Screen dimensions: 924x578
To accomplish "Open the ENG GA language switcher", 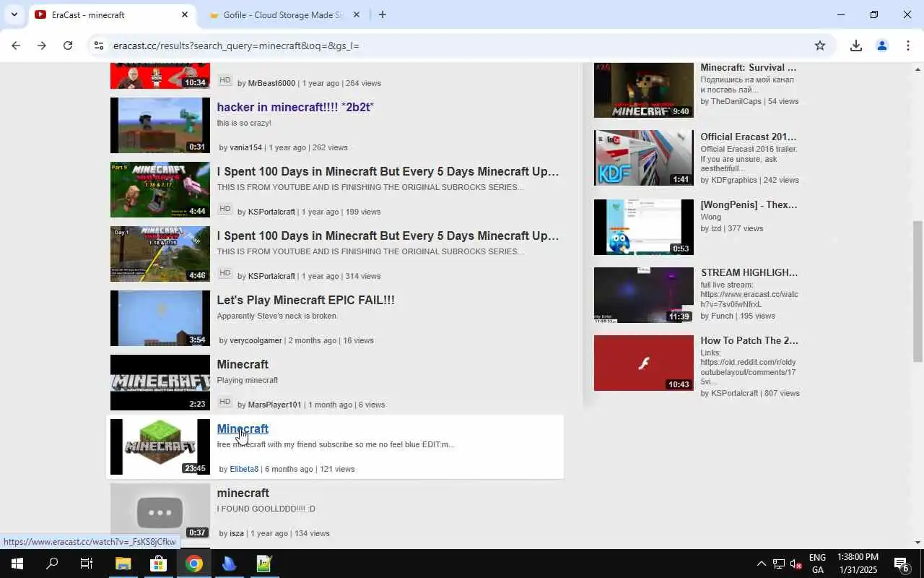I will (x=817, y=564).
